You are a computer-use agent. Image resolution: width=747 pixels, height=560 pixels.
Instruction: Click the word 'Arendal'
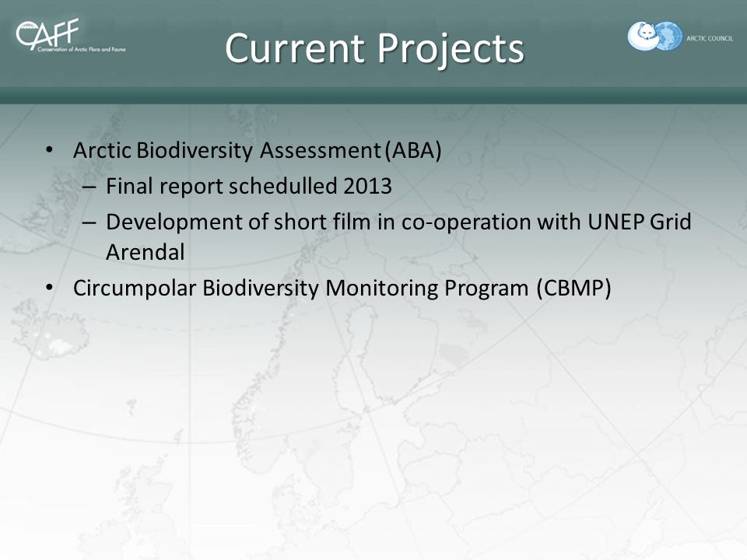(x=146, y=252)
